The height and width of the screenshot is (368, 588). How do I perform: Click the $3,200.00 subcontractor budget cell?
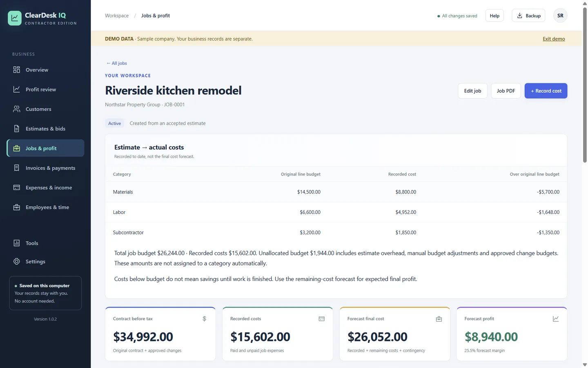click(x=310, y=232)
